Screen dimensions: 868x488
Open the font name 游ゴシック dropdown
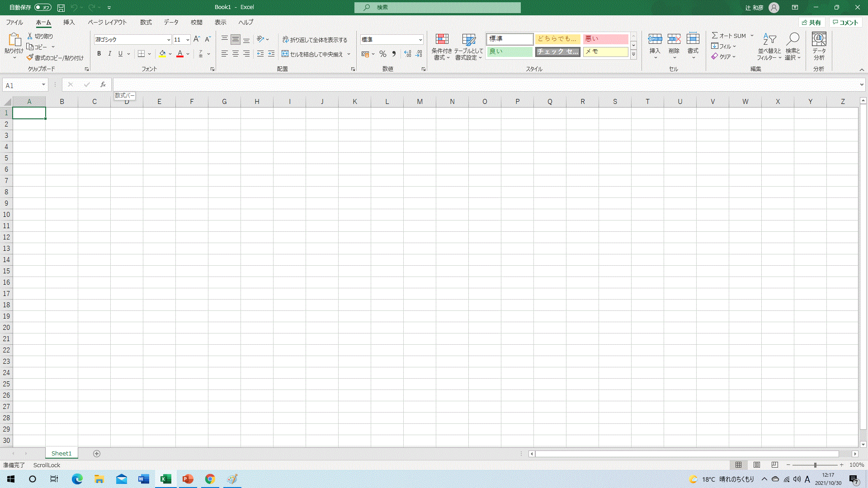[x=169, y=40]
